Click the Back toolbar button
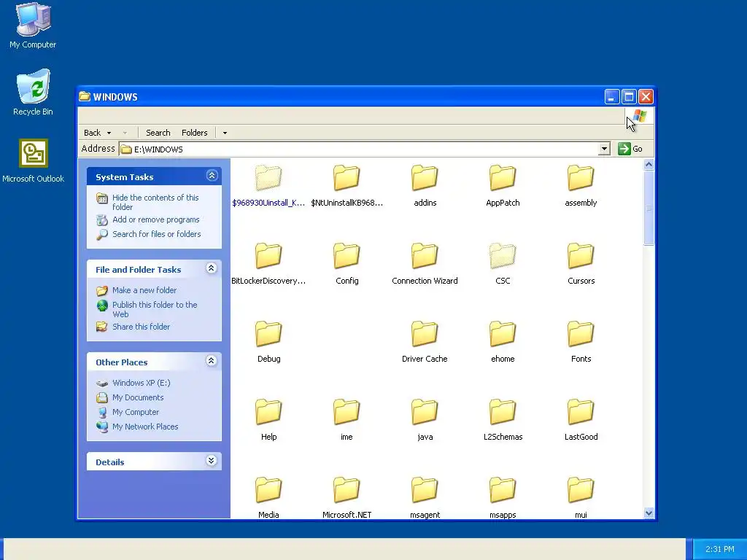The height and width of the screenshot is (560, 747). pos(93,133)
